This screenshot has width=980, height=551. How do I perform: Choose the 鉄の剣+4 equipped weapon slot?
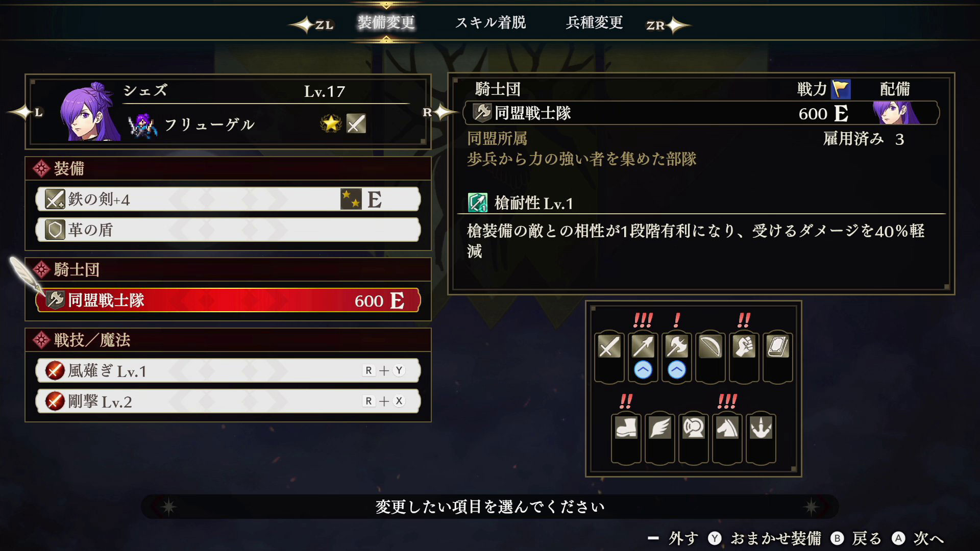[x=228, y=199]
